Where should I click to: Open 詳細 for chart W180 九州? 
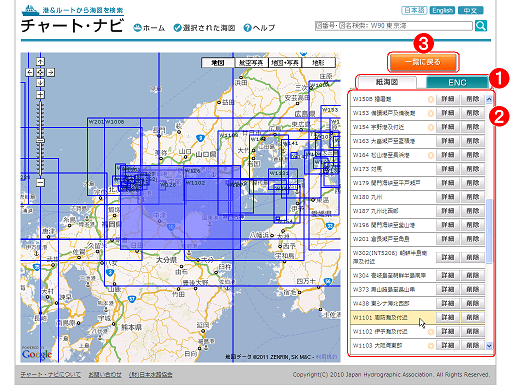click(448, 197)
